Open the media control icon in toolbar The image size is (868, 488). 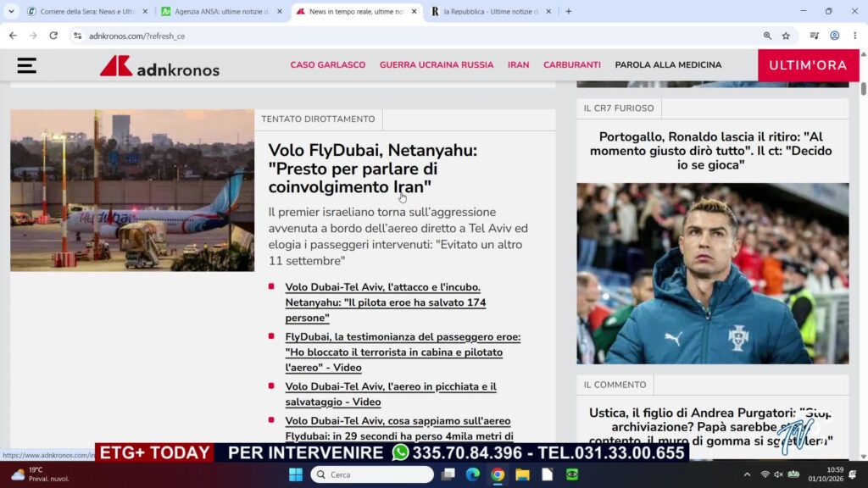[x=814, y=36]
